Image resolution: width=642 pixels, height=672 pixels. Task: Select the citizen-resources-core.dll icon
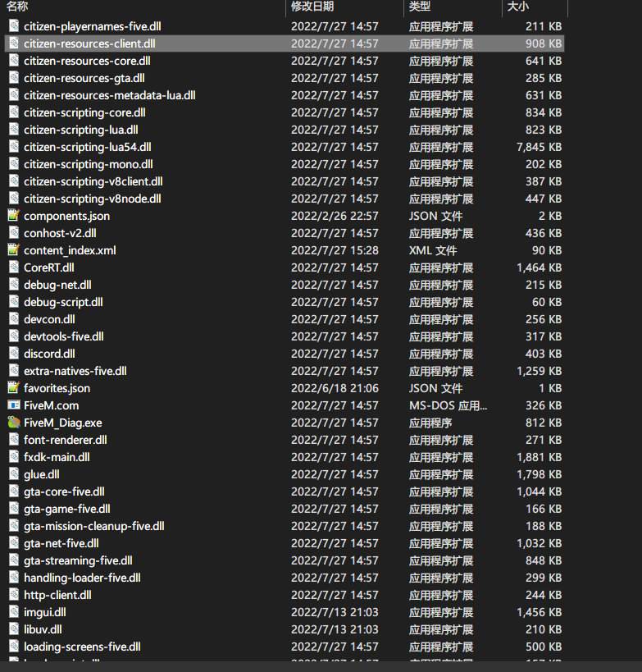14,61
